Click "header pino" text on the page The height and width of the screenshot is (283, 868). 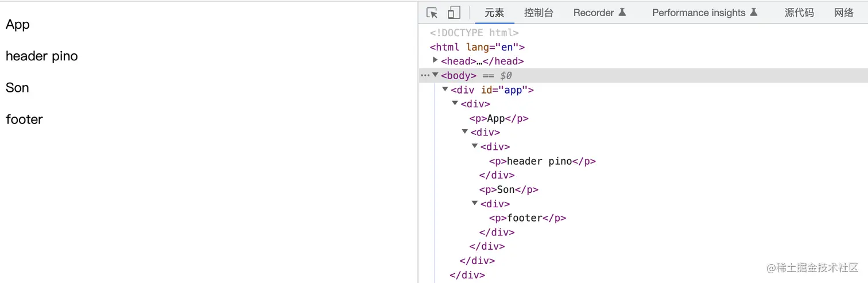[41, 56]
